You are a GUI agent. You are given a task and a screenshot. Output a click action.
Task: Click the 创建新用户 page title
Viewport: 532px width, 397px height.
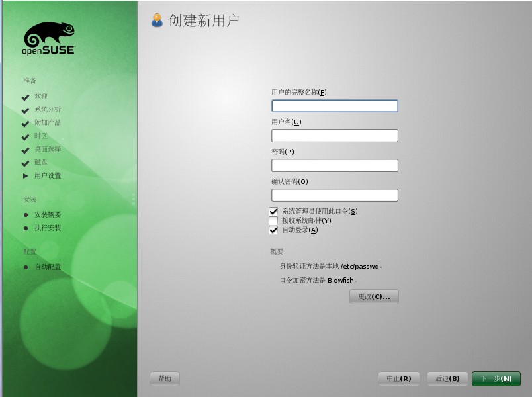[x=204, y=21]
